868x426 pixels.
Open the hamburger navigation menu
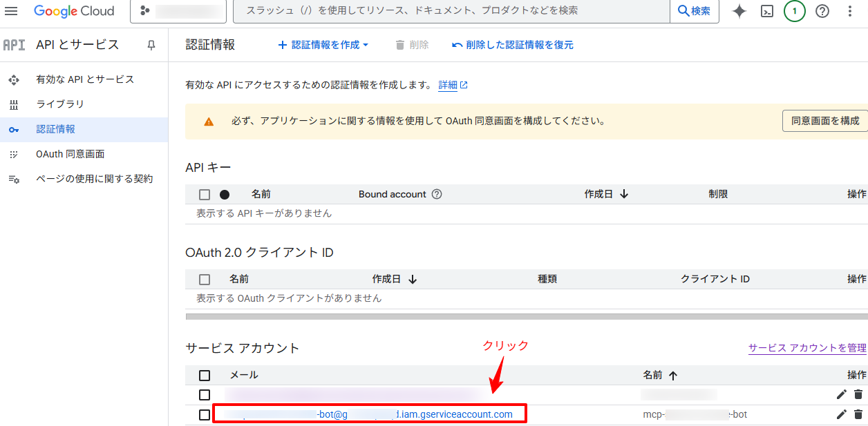12,11
